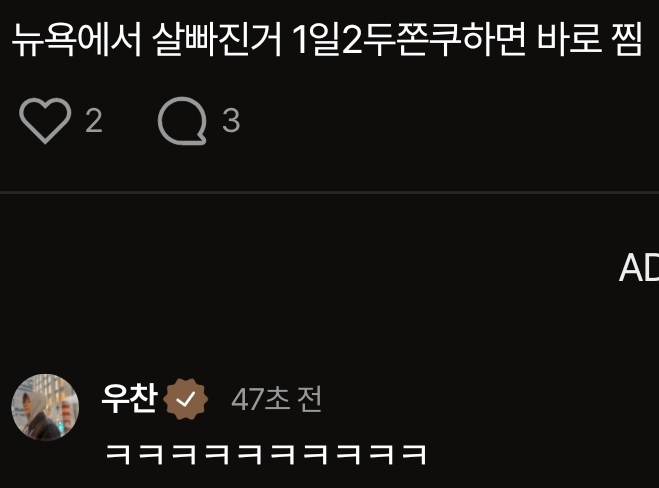Click the phrase 1일2두쫀쿠하면 in the post
The width and height of the screenshot is (659, 488).
(x=409, y=40)
